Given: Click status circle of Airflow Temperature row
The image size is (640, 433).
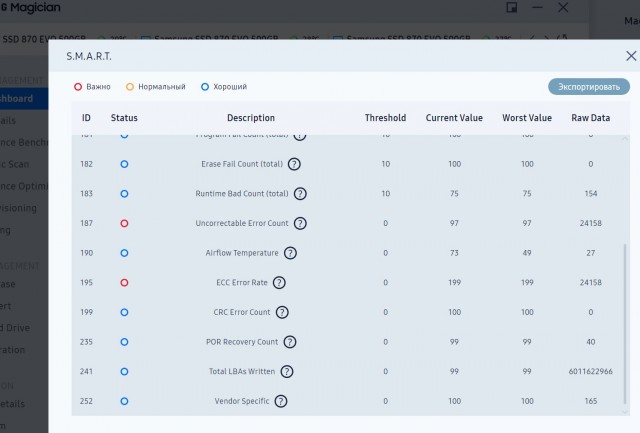Looking at the screenshot, I should (x=124, y=253).
